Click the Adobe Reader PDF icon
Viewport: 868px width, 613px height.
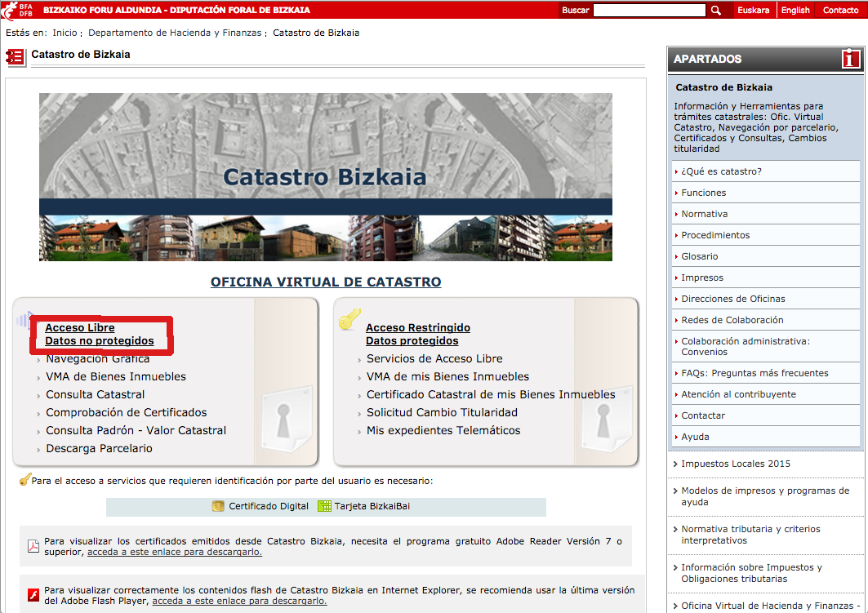(33, 546)
